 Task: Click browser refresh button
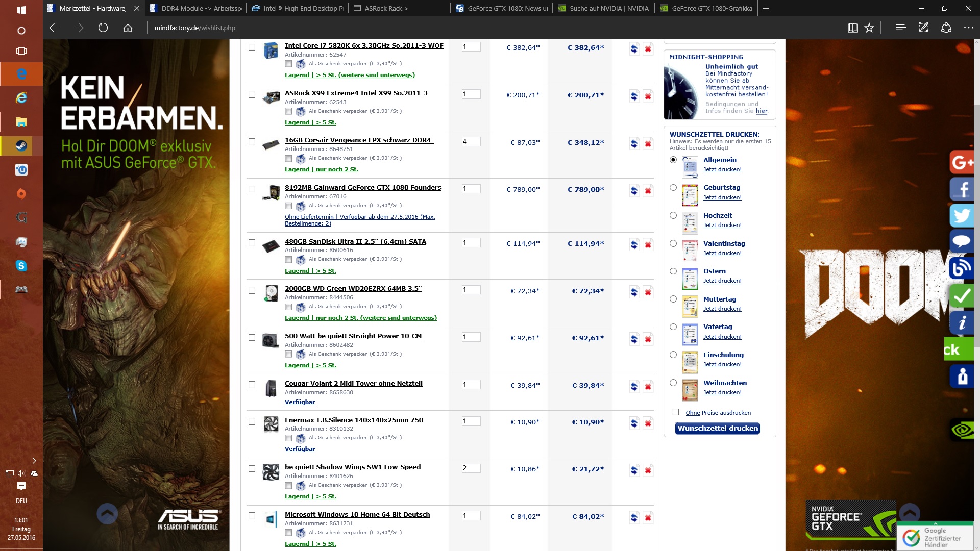103,28
